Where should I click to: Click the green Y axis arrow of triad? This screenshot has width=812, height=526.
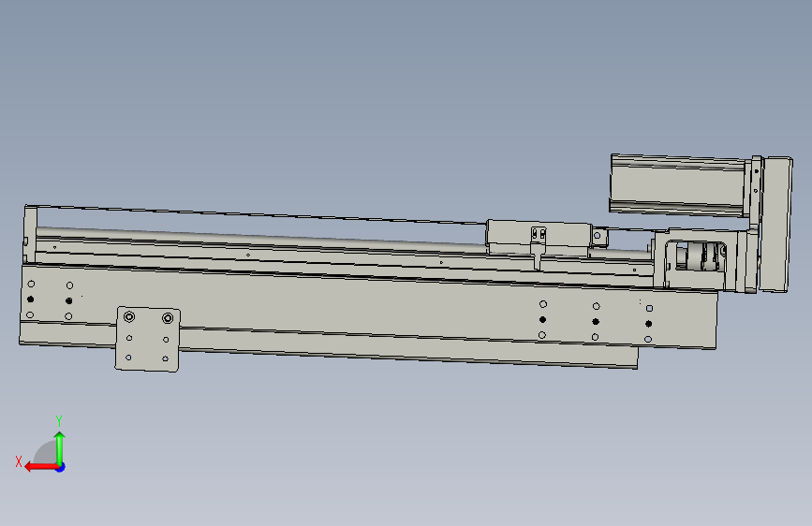point(60,447)
